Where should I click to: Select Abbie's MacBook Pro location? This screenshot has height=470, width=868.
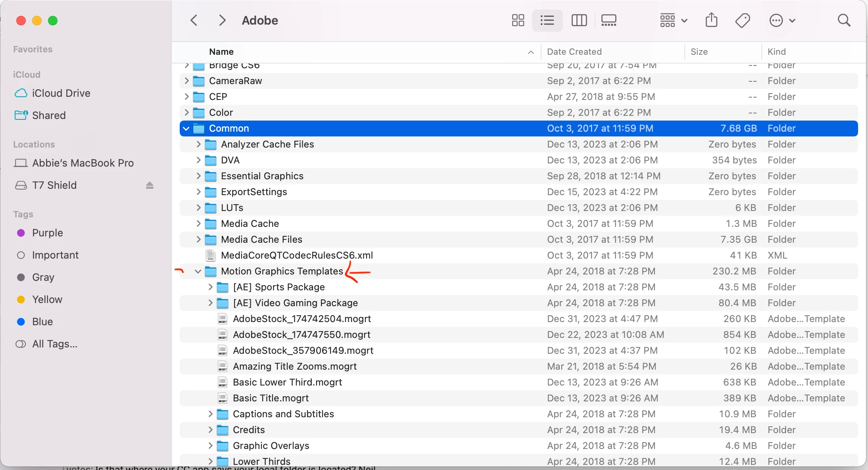click(x=83, y=163)
